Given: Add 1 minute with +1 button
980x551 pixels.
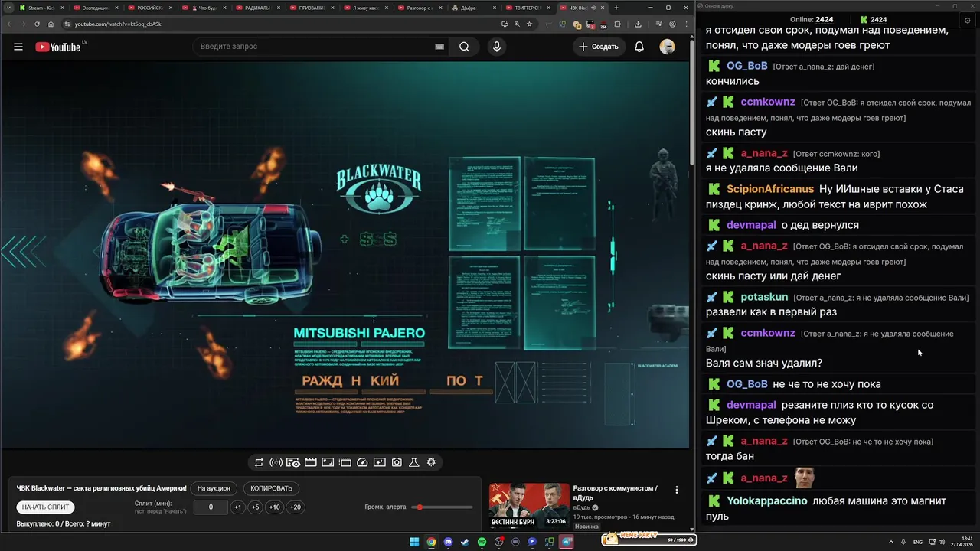Looking at the screenshot, I should (x=237, y=507).
